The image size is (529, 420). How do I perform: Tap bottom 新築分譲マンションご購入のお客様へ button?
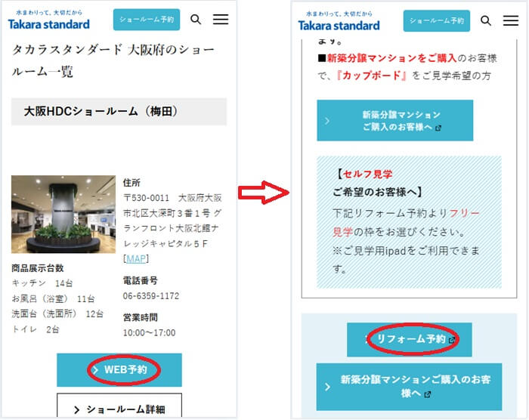[x=410, y=387]
